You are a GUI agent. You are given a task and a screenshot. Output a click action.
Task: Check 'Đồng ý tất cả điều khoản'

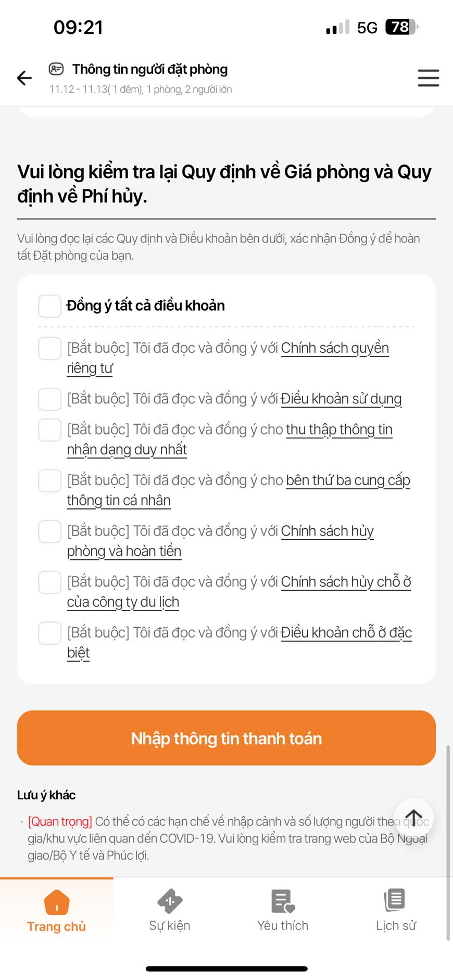(x=50, y=306)
